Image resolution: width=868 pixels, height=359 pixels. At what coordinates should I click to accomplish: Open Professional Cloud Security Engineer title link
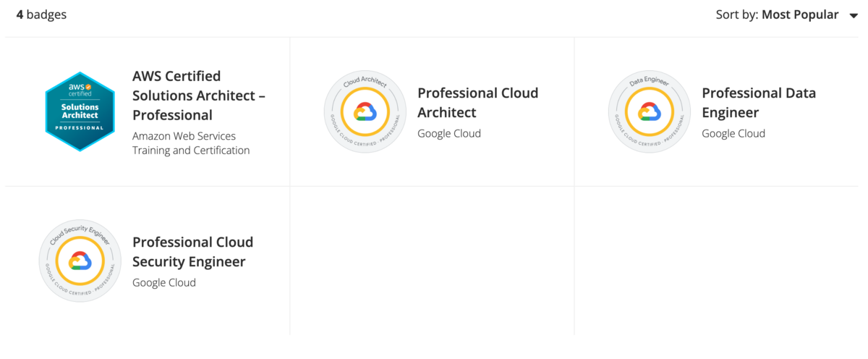click(x=192, y=252)
